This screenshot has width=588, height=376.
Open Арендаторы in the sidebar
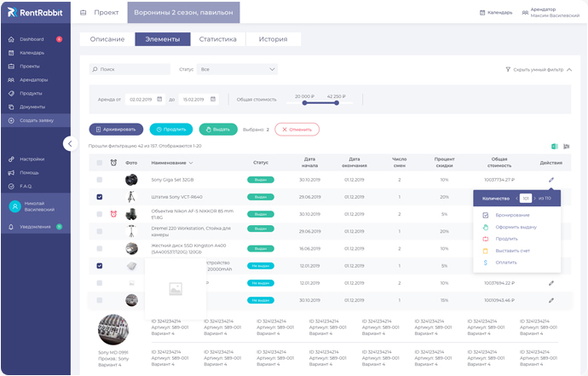(33, 80)
